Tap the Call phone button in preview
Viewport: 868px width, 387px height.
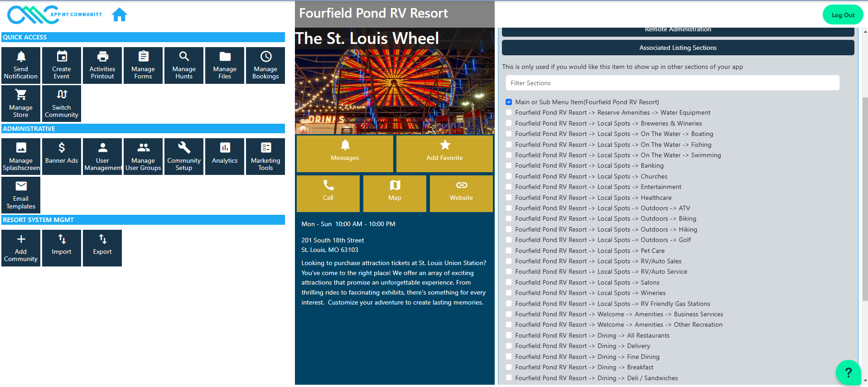click(x=328, y=193)
